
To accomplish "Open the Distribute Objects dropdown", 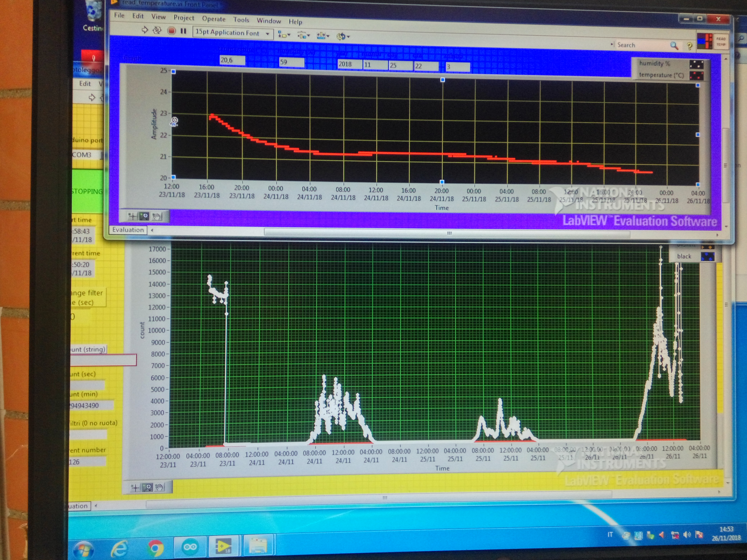I will (303, 35).
